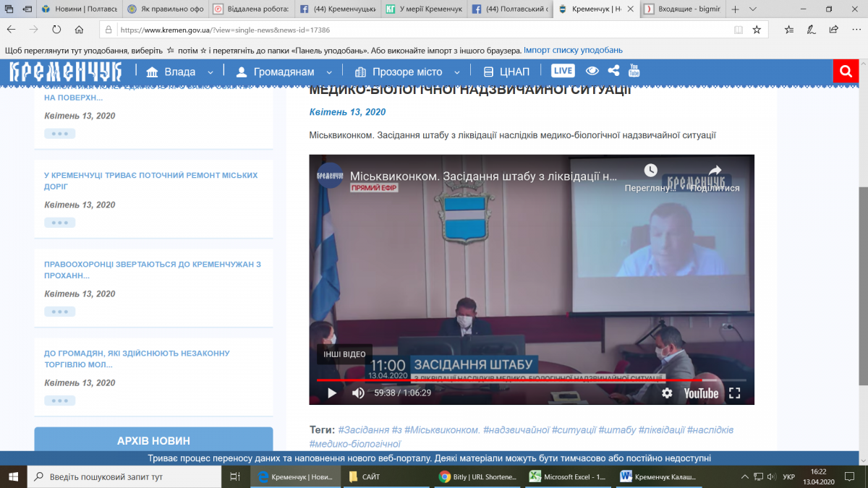
Task: Open the ЦНАП menu item
Action: (506, 72)
